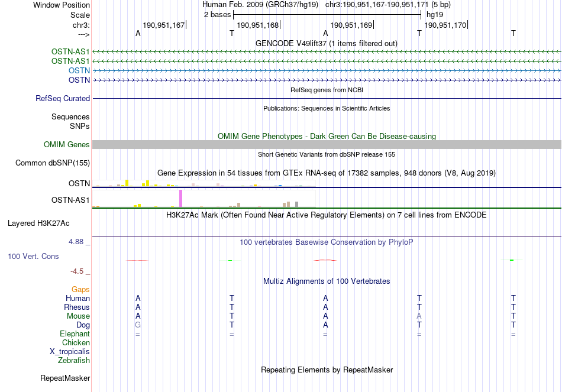Click the hg19 text beside the scale bar
The height and width of the screenshot is (392, 562).
click(434, 15)
